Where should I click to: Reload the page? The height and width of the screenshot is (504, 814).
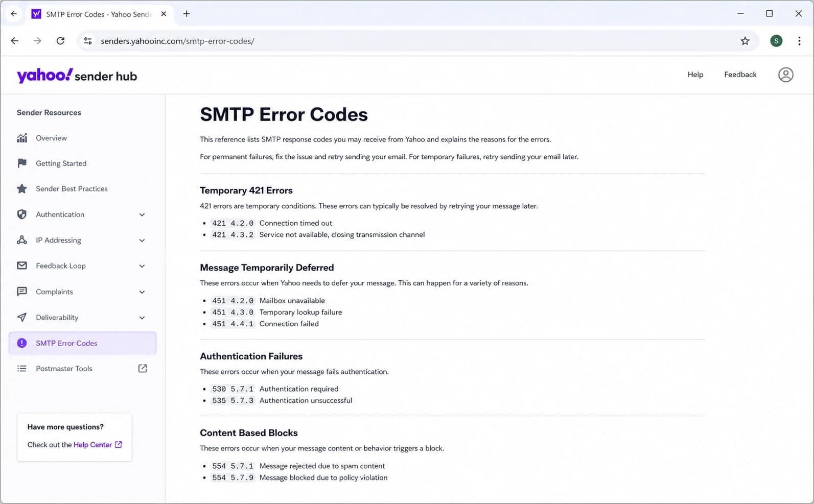(60, 41)
